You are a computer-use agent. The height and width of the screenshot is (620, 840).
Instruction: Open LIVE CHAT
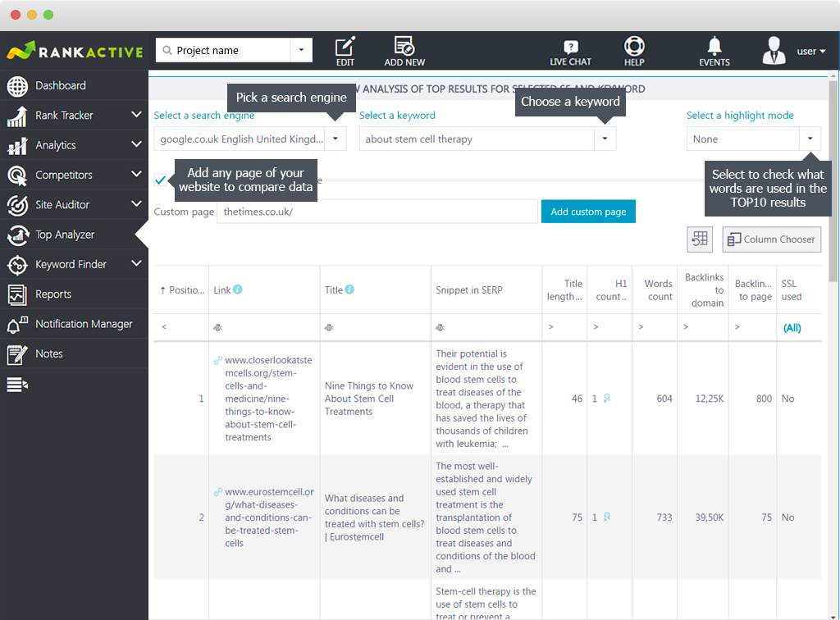tap(571, 52)
